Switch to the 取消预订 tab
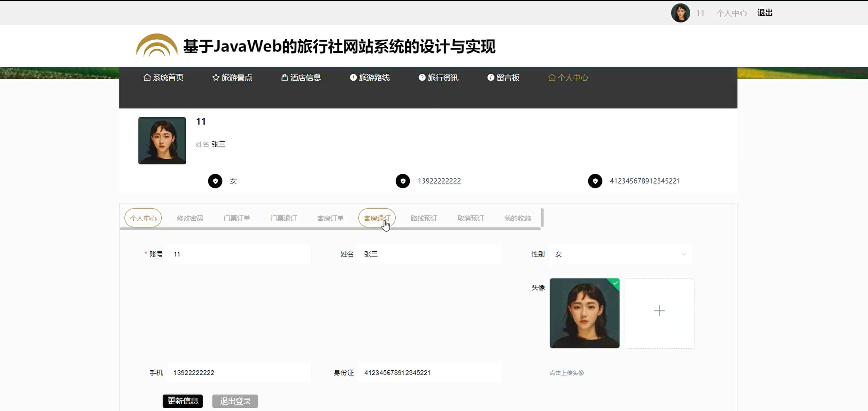 click(x=471, y=218)
